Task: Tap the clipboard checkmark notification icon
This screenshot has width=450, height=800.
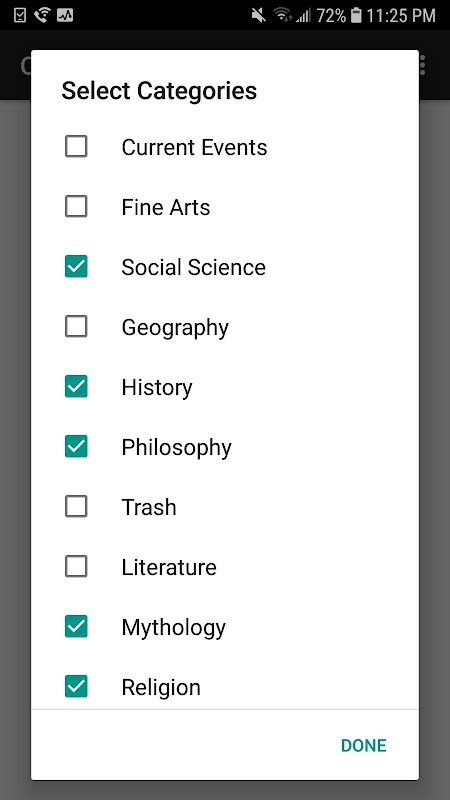Action: [x=20, y=15]
